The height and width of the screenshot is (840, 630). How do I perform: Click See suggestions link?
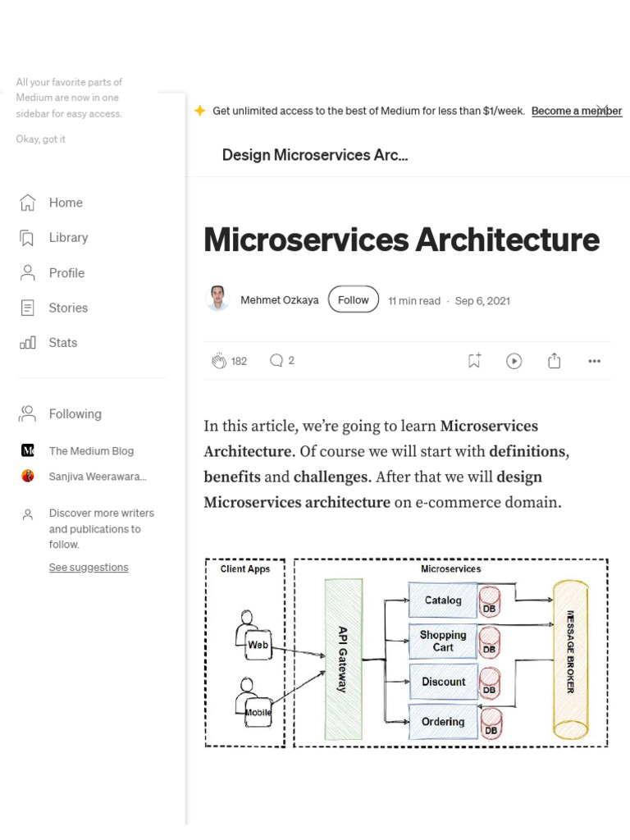[x=89, y=568]
